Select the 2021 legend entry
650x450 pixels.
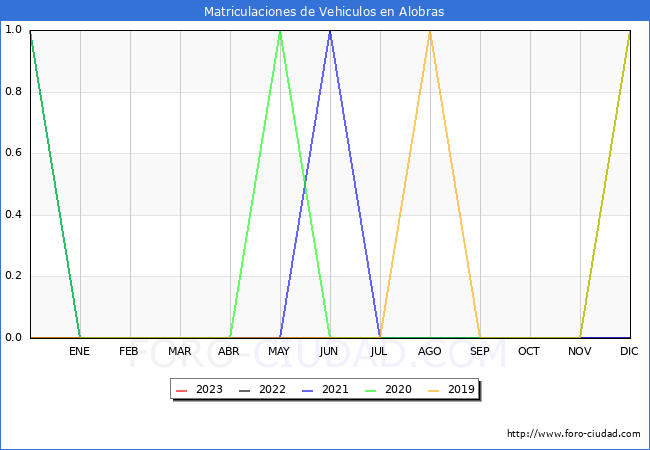(x=325, y=390)
